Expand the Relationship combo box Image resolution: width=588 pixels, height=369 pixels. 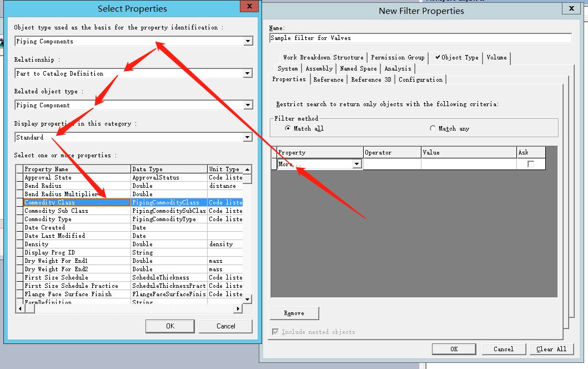[248, 73]
